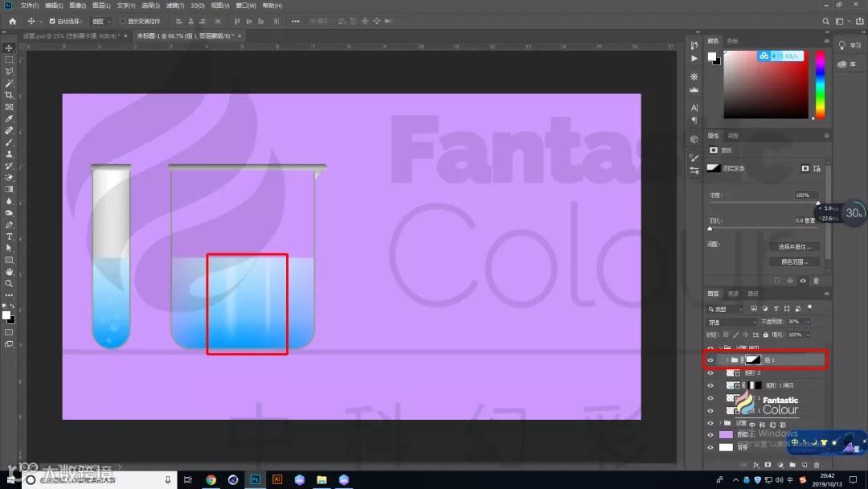Hide the 组 1 layer group
868x489 pixels.
[x=710, y=360]
